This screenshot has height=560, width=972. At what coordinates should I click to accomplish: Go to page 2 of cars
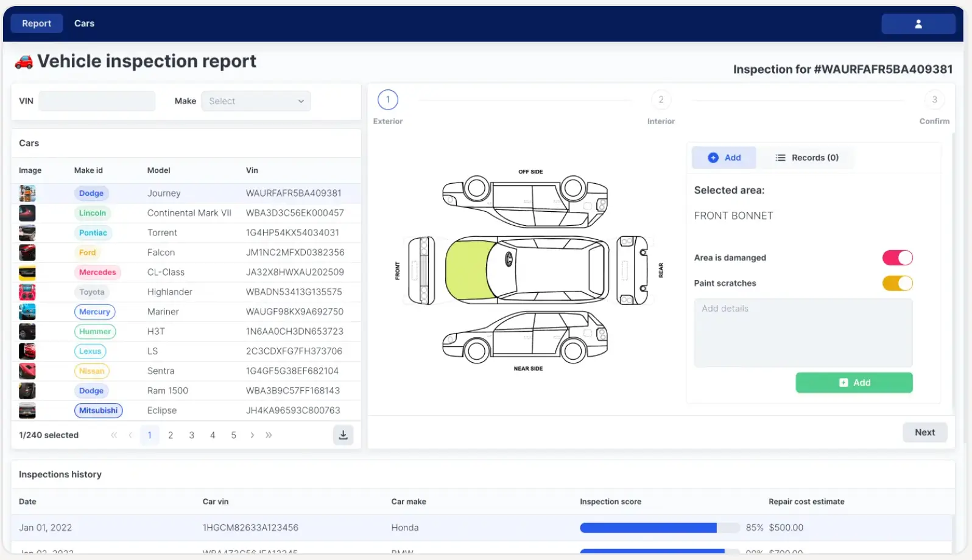click(171, 435)
